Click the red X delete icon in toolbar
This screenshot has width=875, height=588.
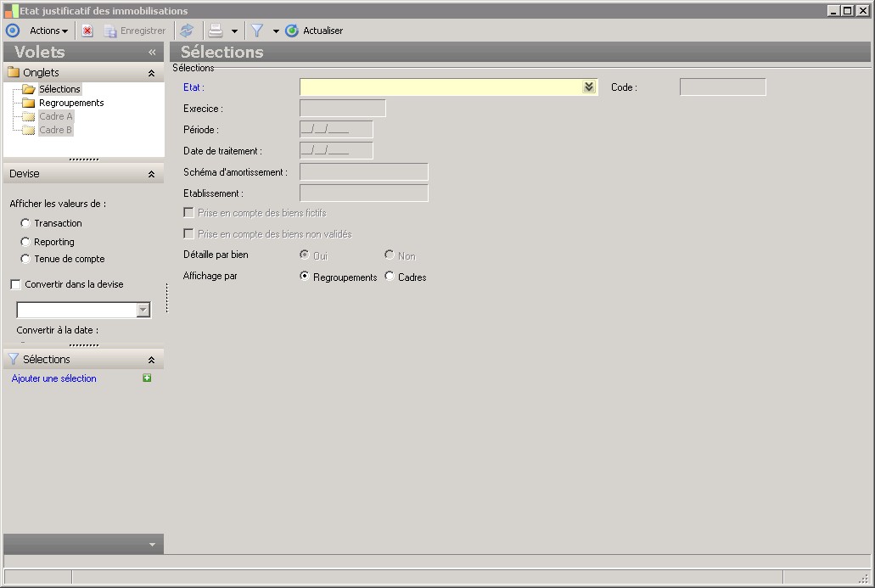pos(87,31)
